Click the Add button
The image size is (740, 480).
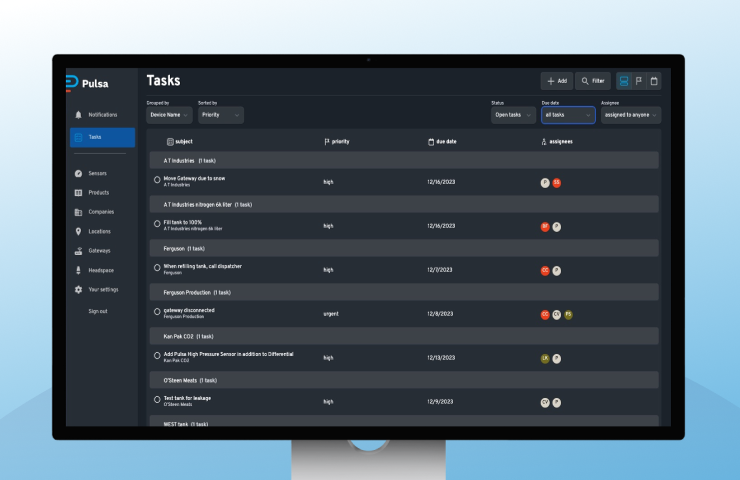557,81
